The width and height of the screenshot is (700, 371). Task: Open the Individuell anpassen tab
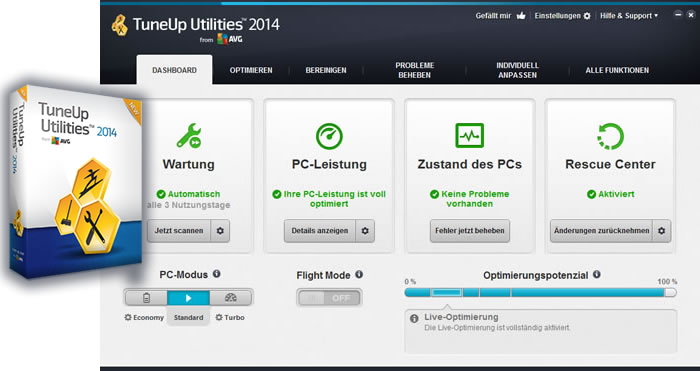tap(517, 70)
